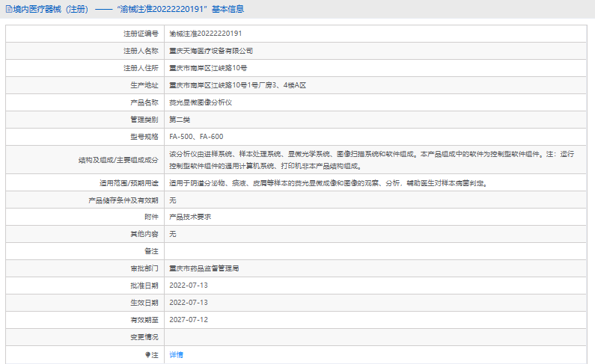Select approving department 重庆市药品监督管理局
595x364 pixels.
(204, 268)
